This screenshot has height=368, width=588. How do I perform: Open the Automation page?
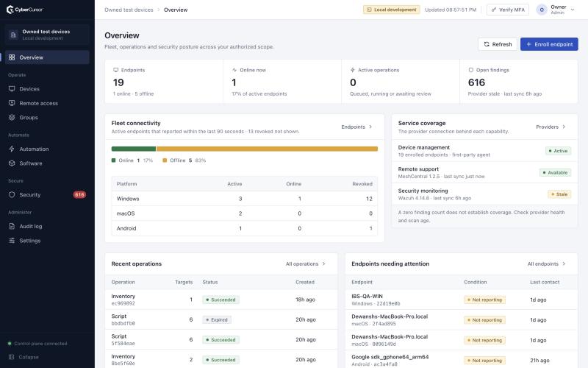tap(47, 149)
